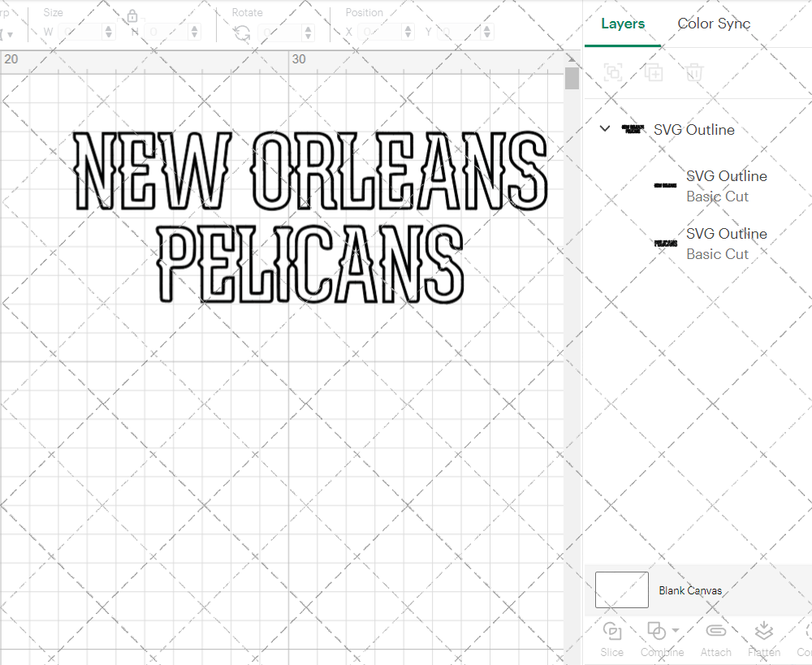The height and width of the screenshot is (665, 812).
Task: Click the Attach paperclip icon
Action: [x=715, y=630]
